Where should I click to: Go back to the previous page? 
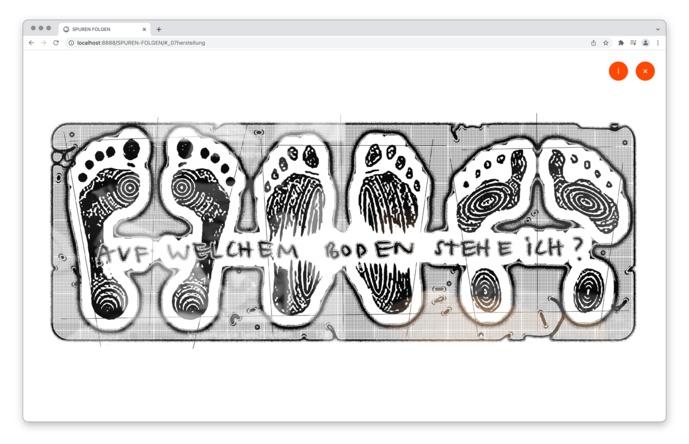(x=32, y=43)
